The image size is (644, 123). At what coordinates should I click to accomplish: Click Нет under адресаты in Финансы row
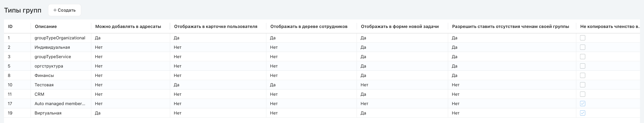click(99, 76)
